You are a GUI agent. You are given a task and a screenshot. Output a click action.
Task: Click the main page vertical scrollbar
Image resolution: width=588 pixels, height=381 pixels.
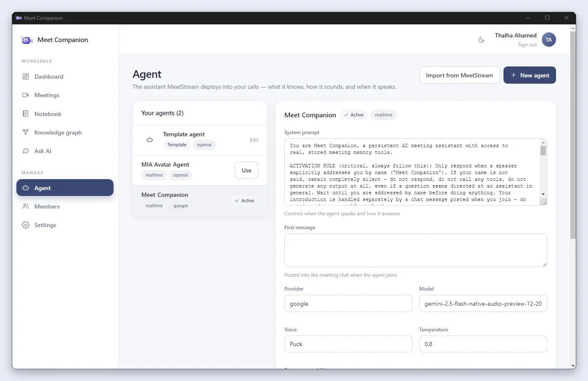click(573, 135)
